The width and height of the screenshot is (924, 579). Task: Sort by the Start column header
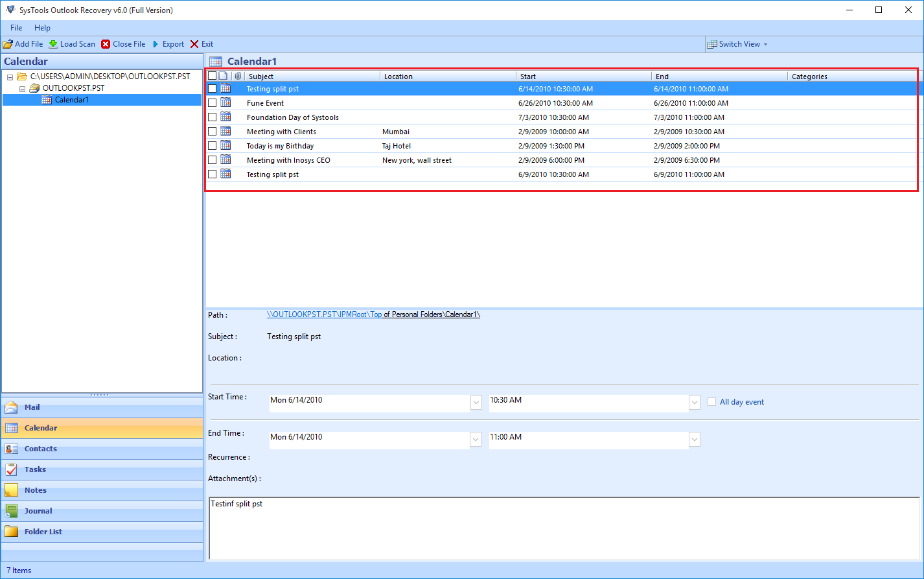point(584,77)
